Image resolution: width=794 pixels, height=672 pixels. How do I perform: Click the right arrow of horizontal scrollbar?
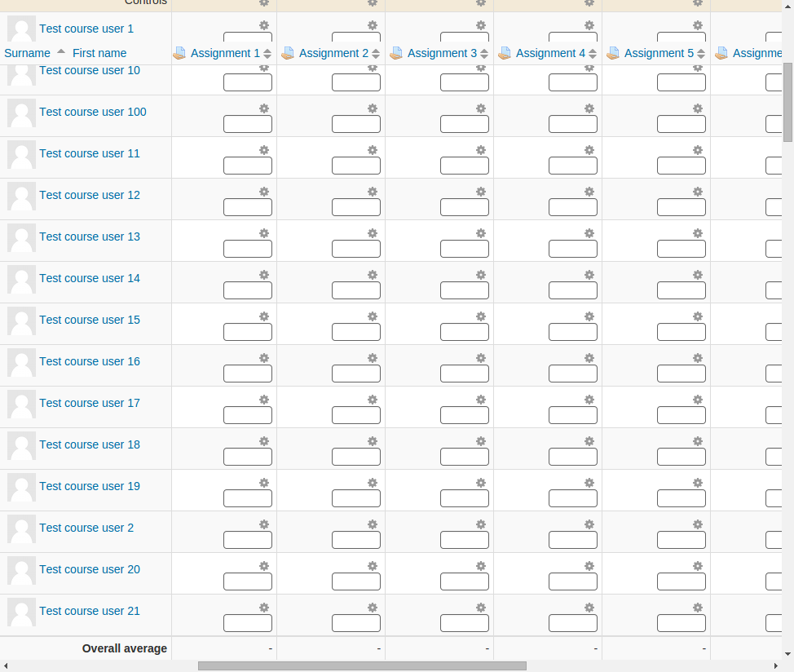[x=776, y=666]
